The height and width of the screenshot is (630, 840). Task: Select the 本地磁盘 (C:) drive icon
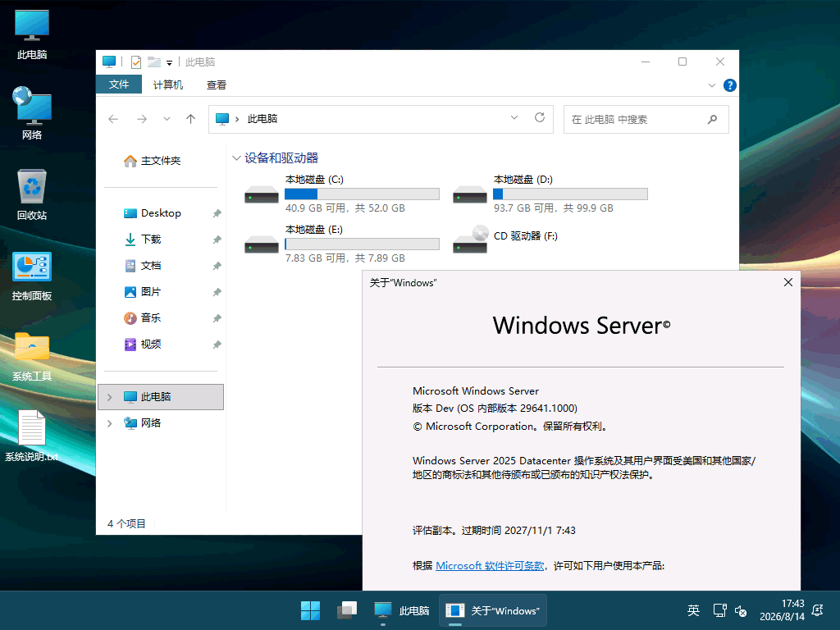click(262, 194)
